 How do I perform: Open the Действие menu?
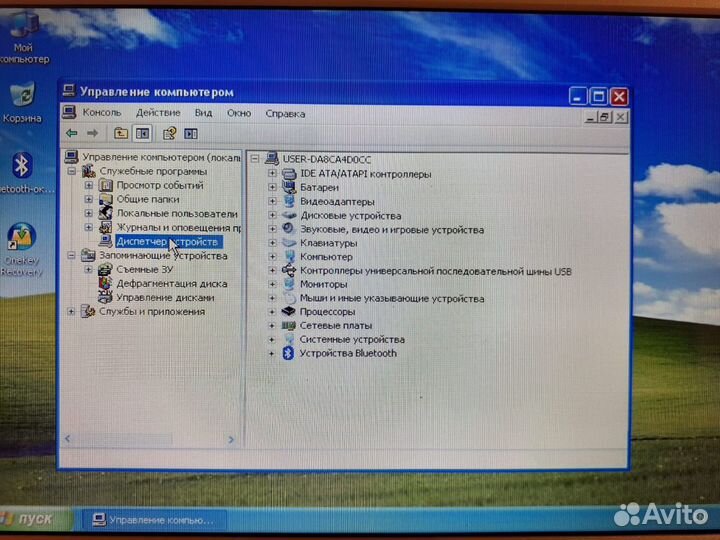click(158, 113)
